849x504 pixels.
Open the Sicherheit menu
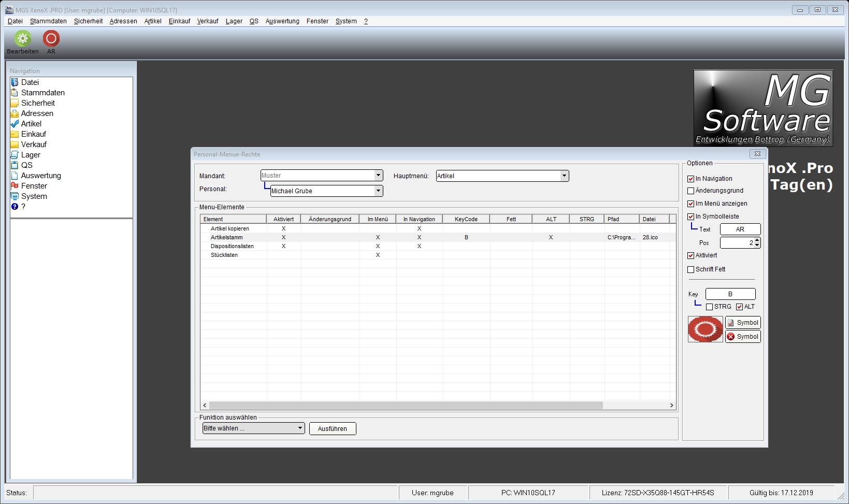[88, 21]
